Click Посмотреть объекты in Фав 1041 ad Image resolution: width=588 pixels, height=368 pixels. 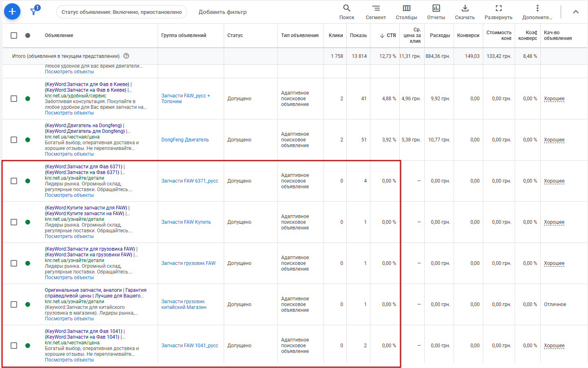tap(69, 360)
